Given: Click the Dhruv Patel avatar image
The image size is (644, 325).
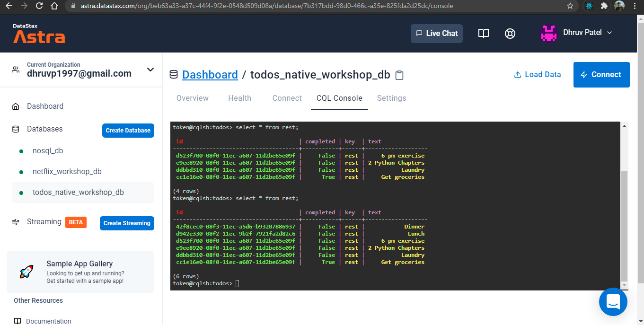Looking at the screenshot, I should click(x=549, y=33).
